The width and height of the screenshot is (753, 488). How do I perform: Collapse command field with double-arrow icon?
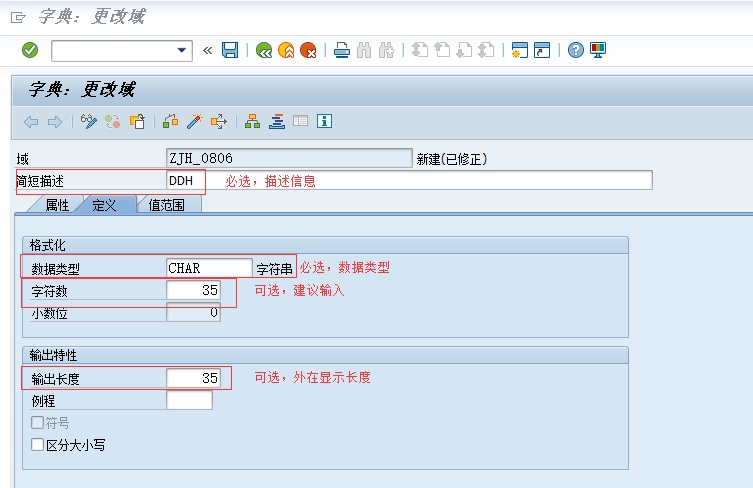pos(207,50)
